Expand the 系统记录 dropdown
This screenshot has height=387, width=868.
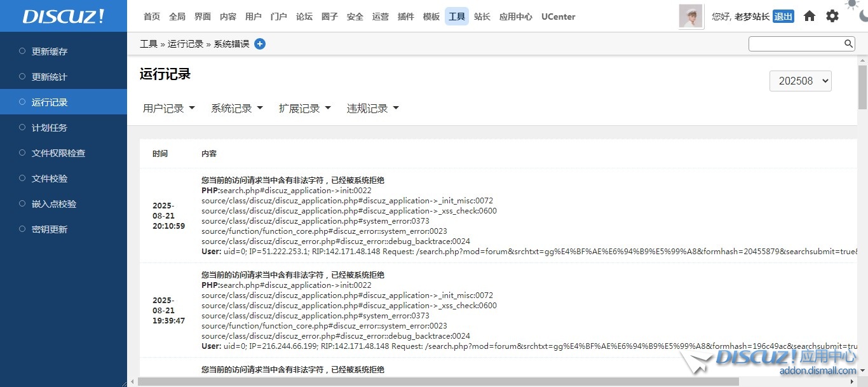point(237,109)
